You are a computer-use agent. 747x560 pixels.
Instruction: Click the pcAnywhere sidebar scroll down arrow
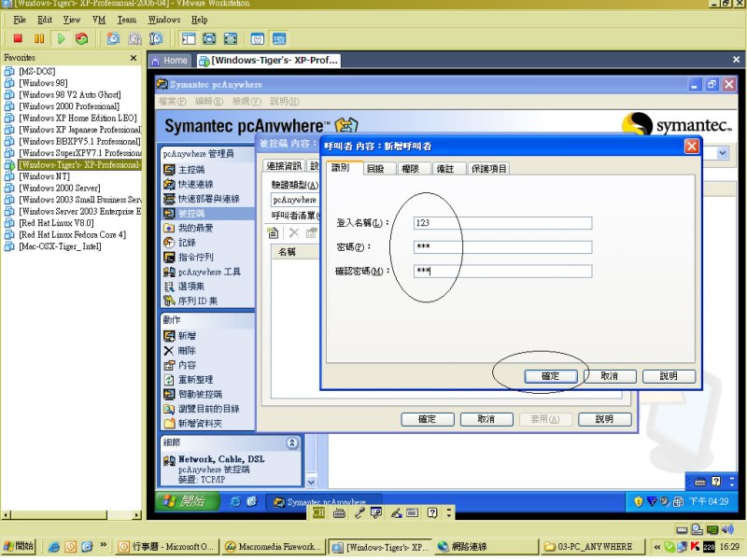point(311,482)
